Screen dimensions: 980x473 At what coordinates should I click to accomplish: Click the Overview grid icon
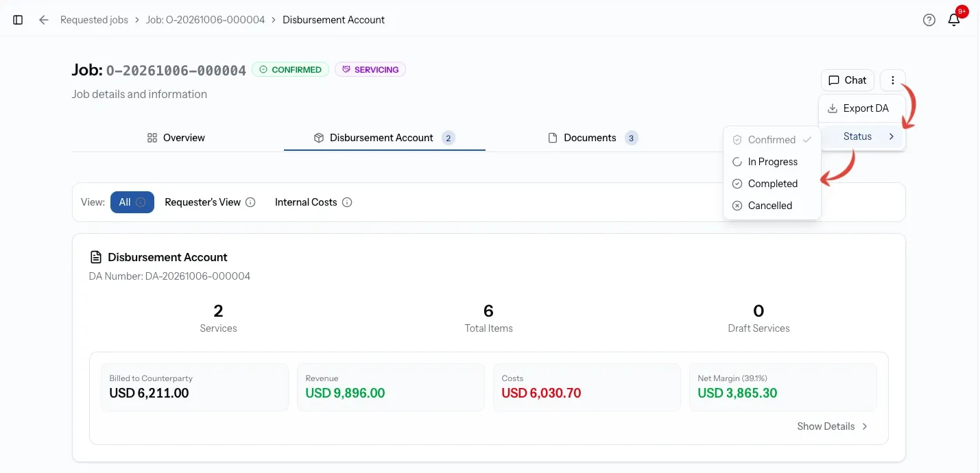[152, 138]
